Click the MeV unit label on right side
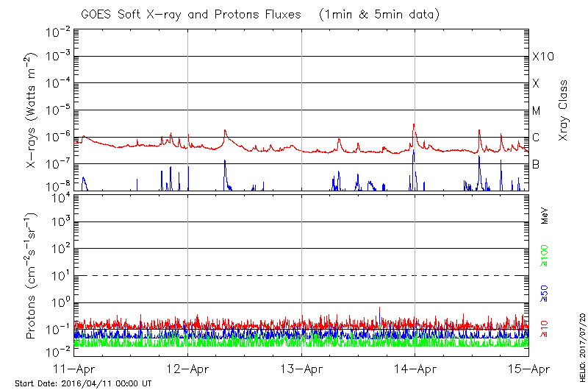Screen dimensions: 588x390 (545, 217)
